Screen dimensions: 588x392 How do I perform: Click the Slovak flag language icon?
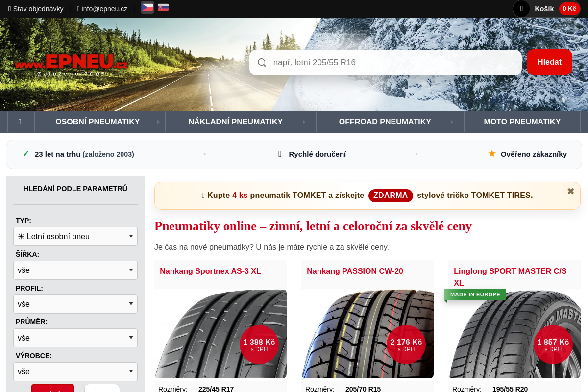tap(163, 7)
